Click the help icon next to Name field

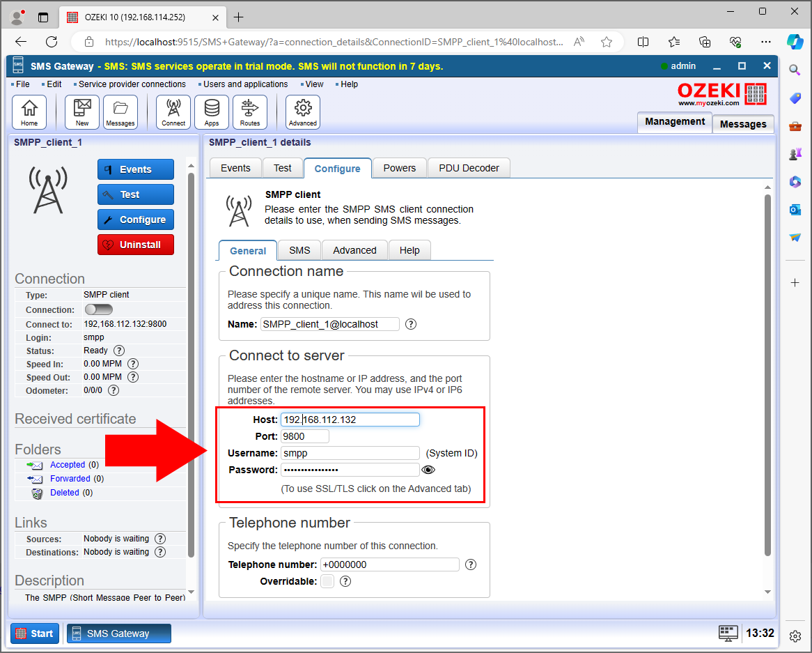(x=411, y=325)
